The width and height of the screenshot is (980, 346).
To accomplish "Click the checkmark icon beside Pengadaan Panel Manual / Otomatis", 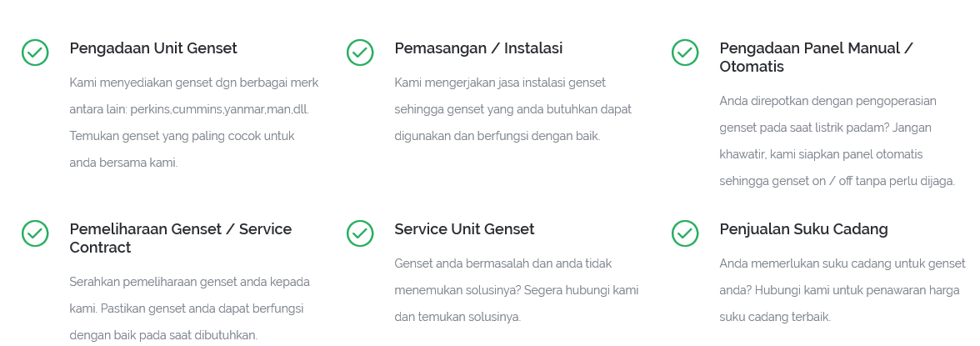I will coord(685,53).
